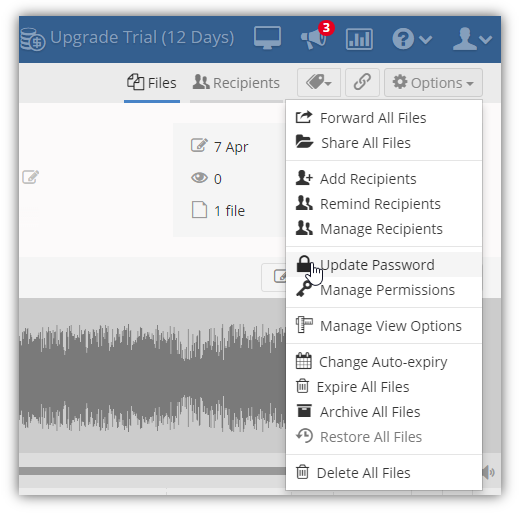Open the tags dropdown button
Viewport: 520px width, 514px height.
pos(319,82)
